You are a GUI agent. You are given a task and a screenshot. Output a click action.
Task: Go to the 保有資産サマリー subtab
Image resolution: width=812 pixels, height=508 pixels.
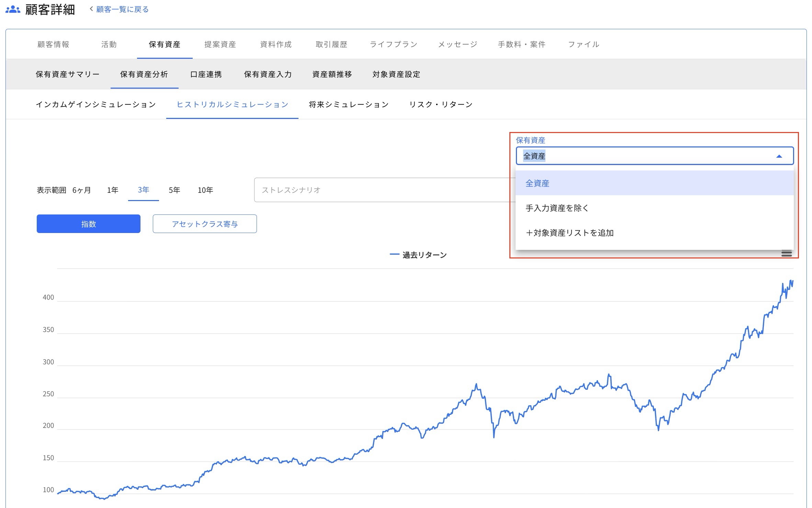click(67, 74)
